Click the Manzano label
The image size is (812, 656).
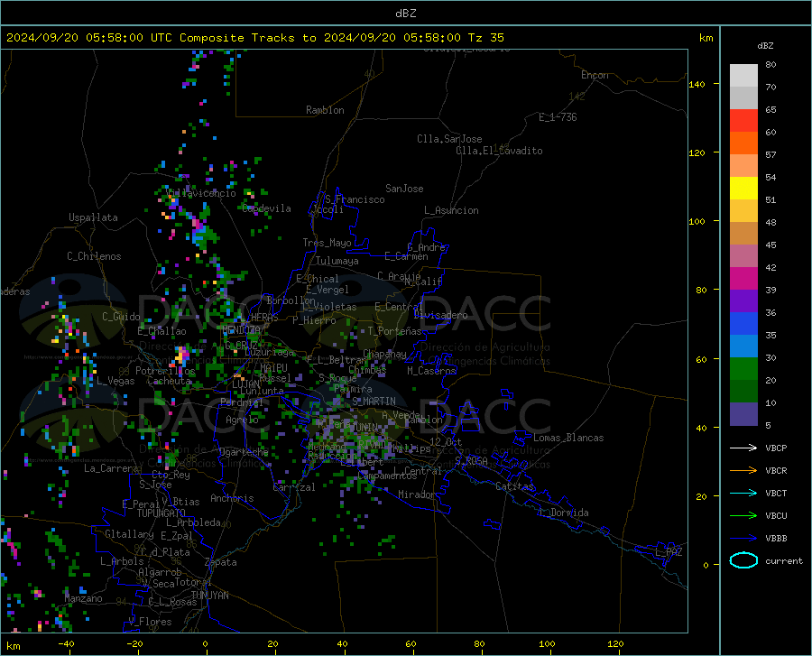click(x=83, y=598)
